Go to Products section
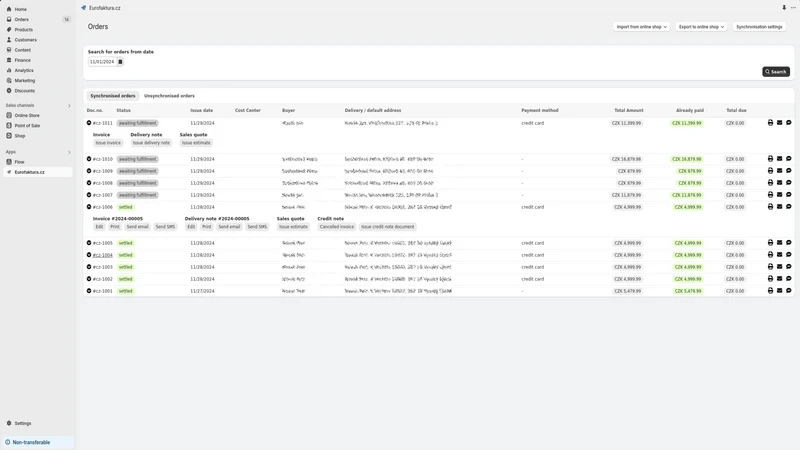Screen dimensions: 800x450 tap(23, 30)
